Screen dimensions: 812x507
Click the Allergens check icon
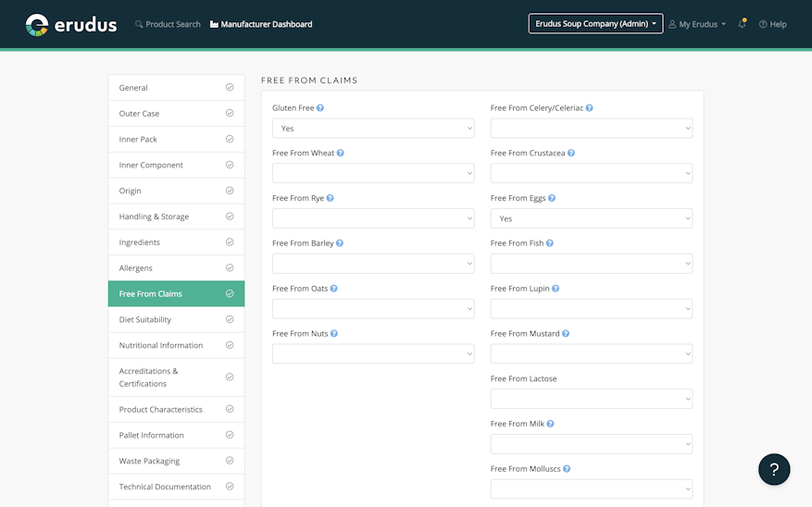tap(230, 268)
